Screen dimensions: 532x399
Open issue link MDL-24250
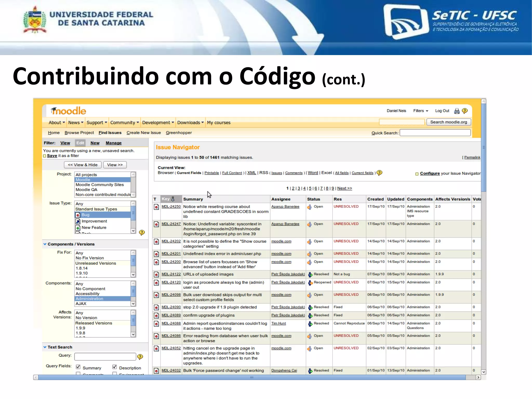(x=171, y=207)
